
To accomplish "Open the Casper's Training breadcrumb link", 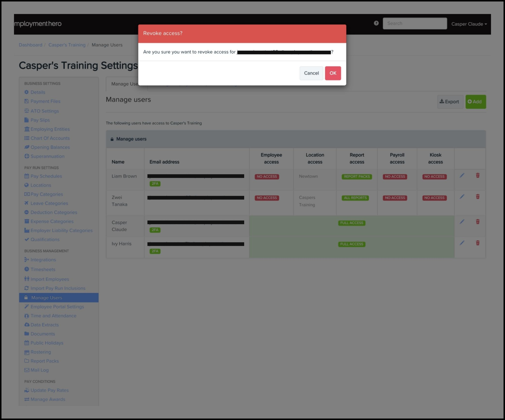I will (67, 45).
